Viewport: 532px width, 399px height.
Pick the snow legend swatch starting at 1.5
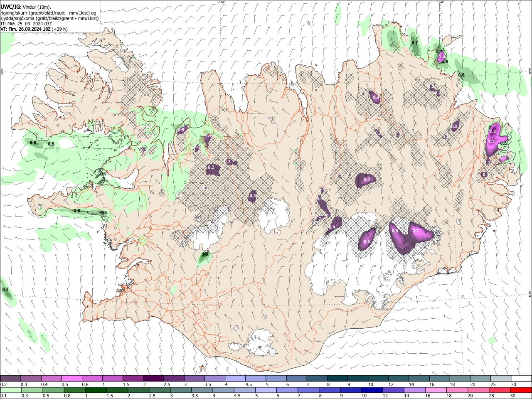point(133,378)
